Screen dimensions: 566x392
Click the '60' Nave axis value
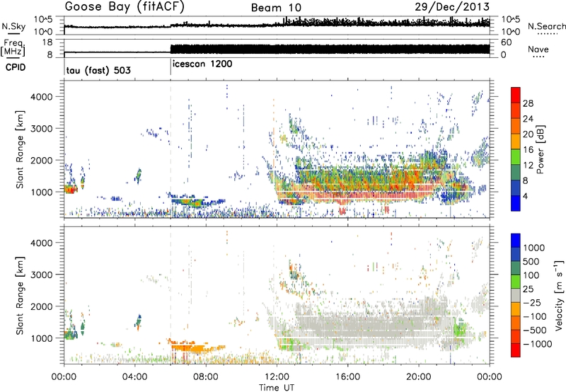506,42
